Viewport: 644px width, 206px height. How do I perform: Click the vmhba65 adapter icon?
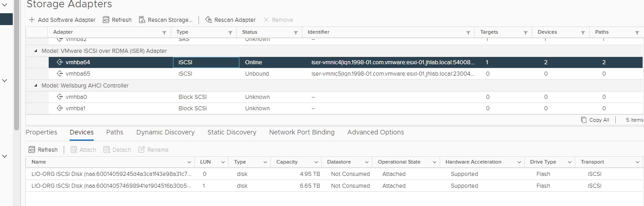coord(60,74)
